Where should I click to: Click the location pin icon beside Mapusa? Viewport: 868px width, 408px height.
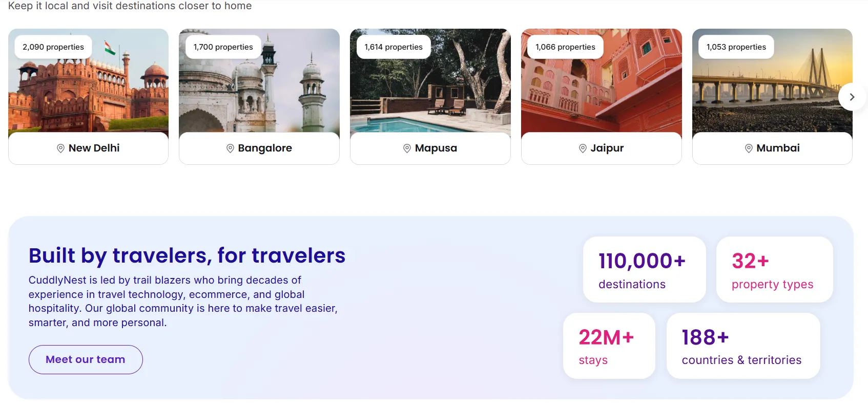point(407,148)
